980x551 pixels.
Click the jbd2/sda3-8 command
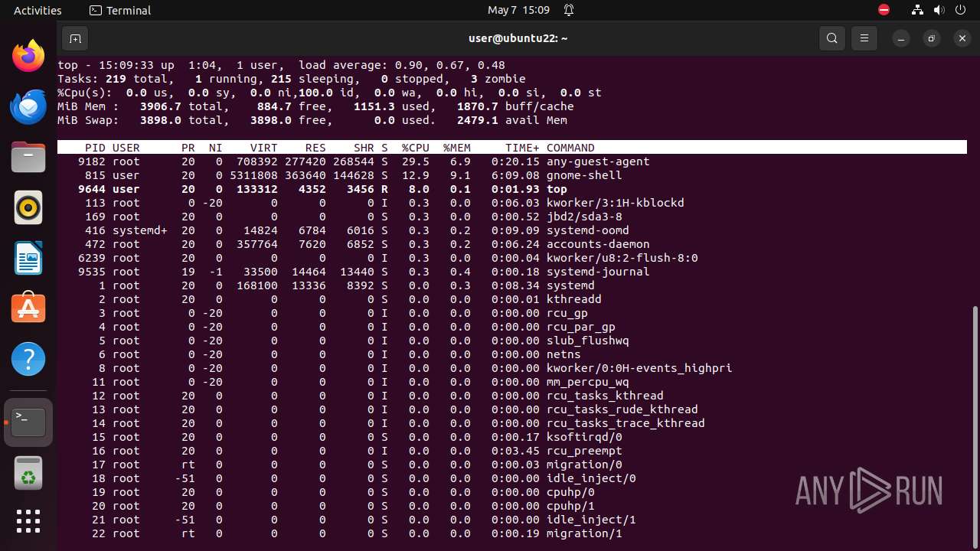[x=584, y=217]
